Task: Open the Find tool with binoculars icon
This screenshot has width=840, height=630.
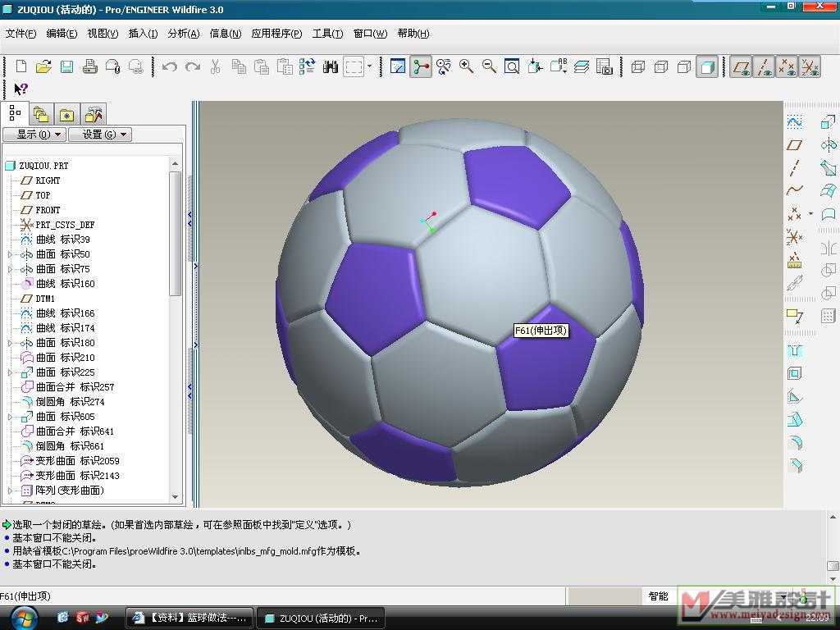Action: coord(331,67)
